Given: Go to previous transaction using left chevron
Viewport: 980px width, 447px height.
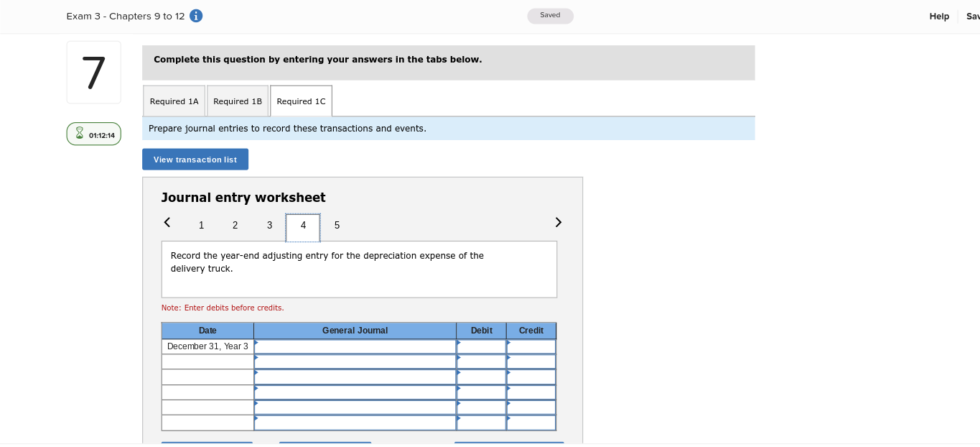Looking at the screenshot, I should click(x=167, y=222).
